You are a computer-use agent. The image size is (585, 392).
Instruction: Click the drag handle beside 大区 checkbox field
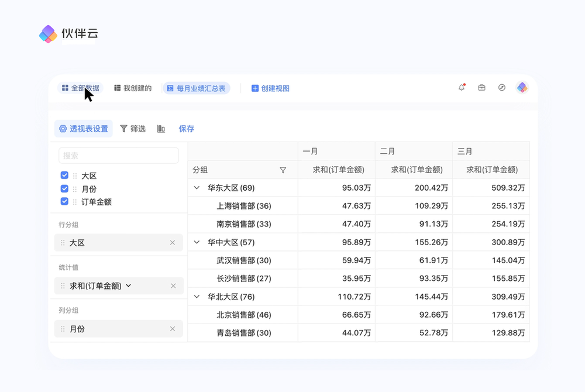(75, 176)
